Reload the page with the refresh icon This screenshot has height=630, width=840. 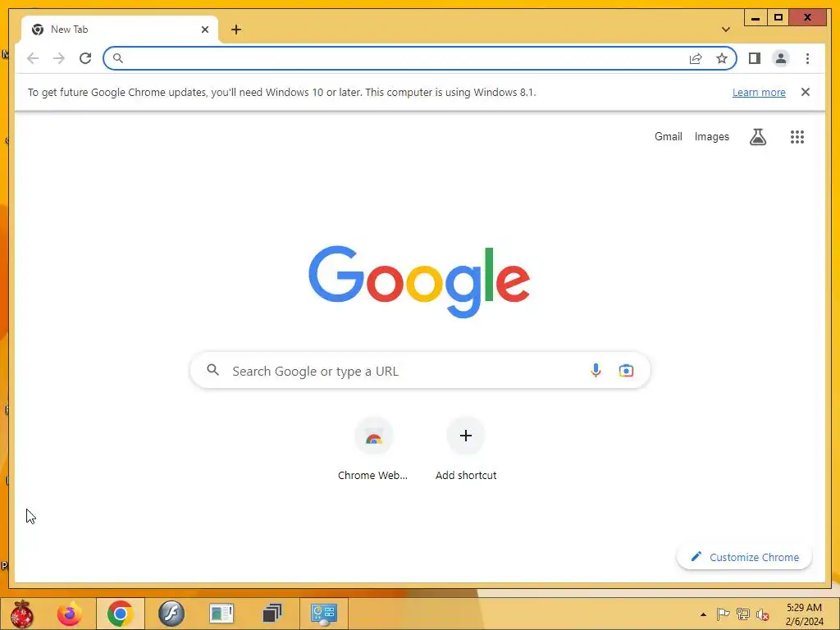tap(85, 58)
